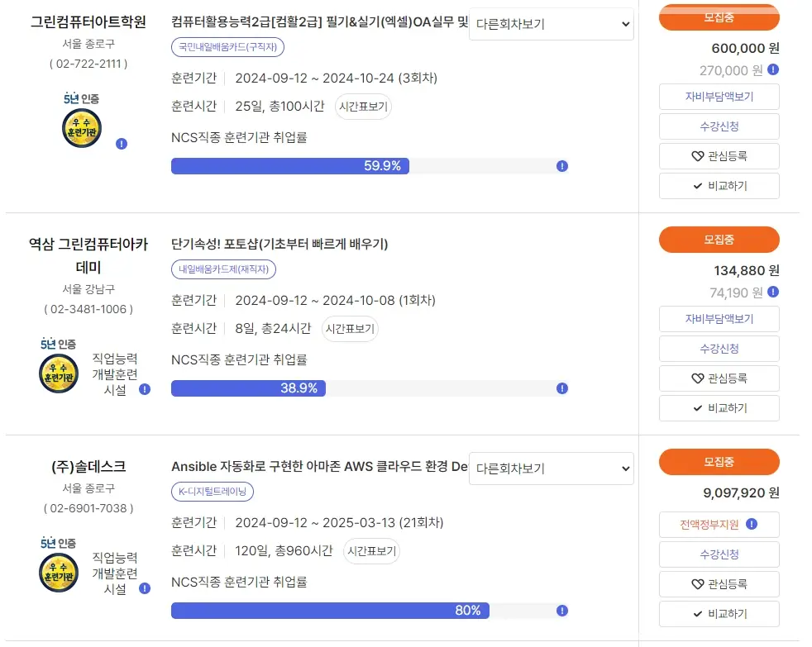This screenshot has width=812, height=647.
Task: Click the info icon beside the 59.9% employment bar
Action: pos(562,166)
